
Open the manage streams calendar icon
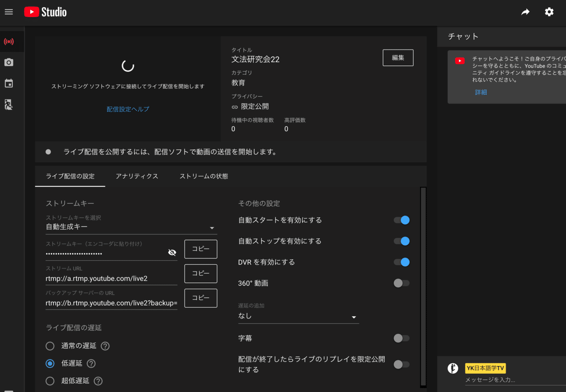[x=8, y=83]
